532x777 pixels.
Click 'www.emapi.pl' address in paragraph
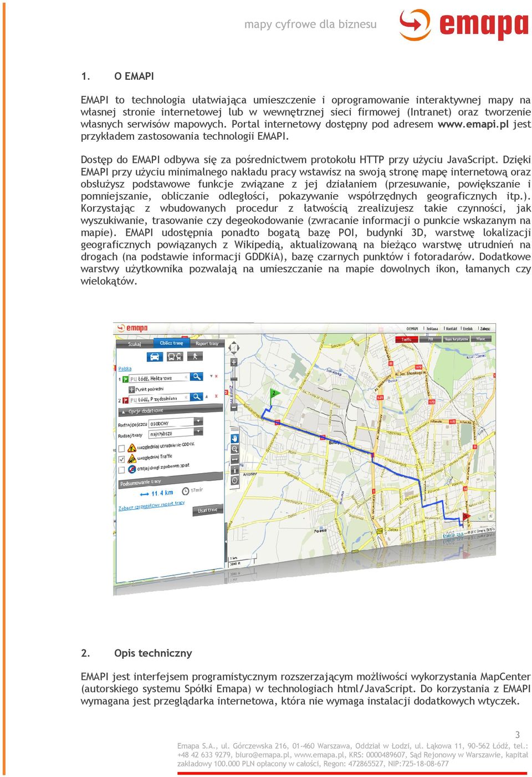pyautogui.click(x=473, y=124)
